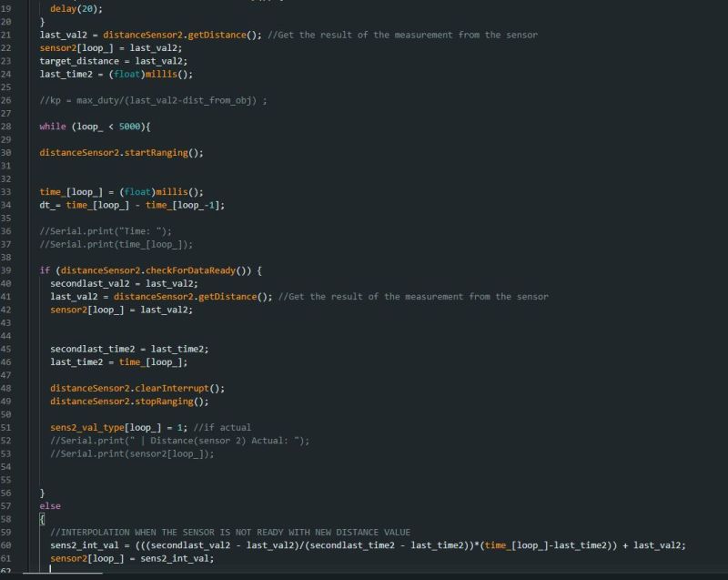Click line number 33 in the gutter

(x=5, y=192)
